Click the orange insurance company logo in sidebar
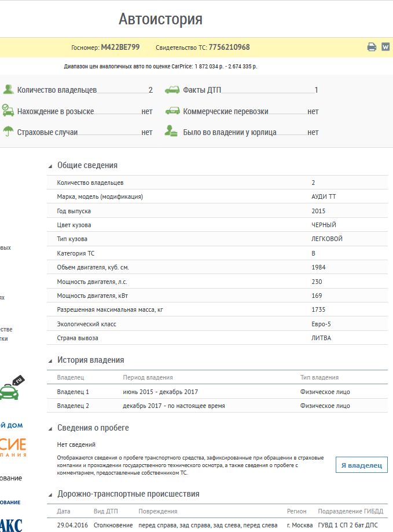393x532 pixels. tap(13, 447)
